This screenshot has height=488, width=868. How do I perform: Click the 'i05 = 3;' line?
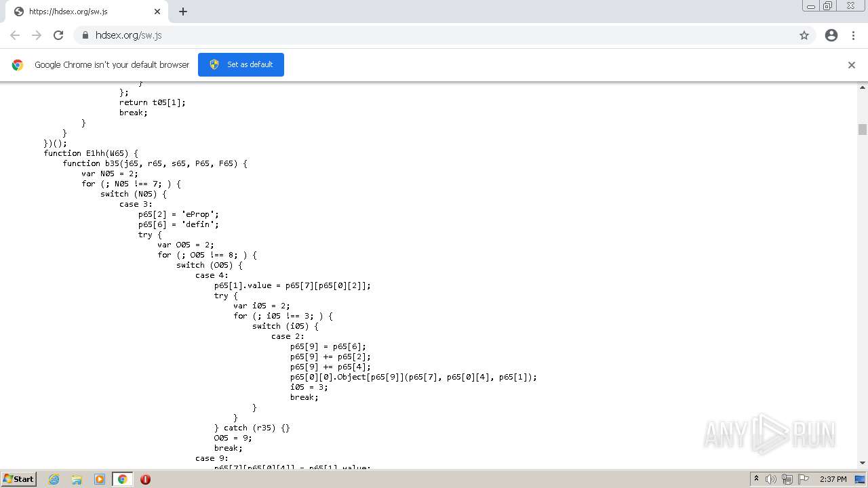(x=309, y=387)
